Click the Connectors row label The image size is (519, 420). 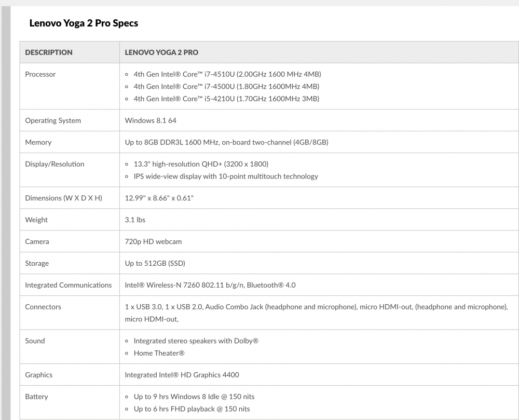coord(43,307)
